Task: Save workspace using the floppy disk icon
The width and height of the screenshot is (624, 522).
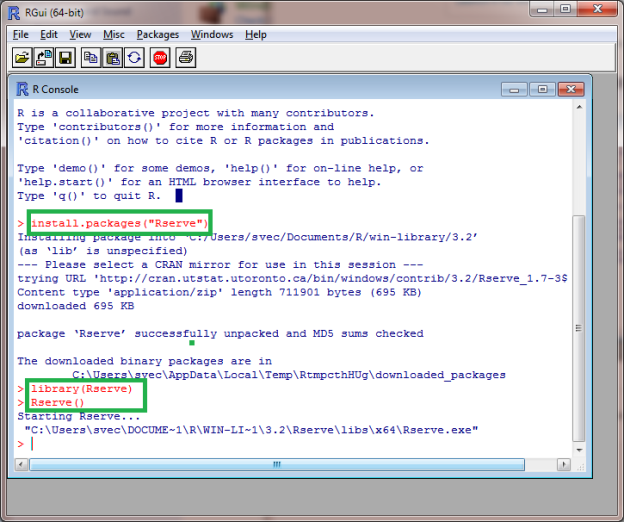Action: tap(65, 58)
